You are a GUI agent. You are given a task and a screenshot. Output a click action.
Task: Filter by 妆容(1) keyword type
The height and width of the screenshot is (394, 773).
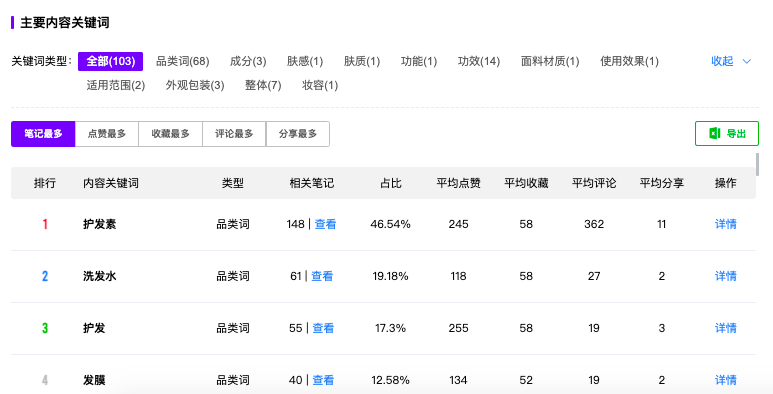point(320,85)
